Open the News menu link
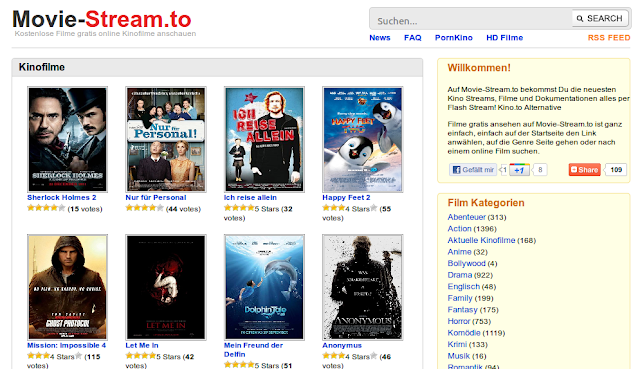Screen dimensions: 640x369 (x=380, y=38)
